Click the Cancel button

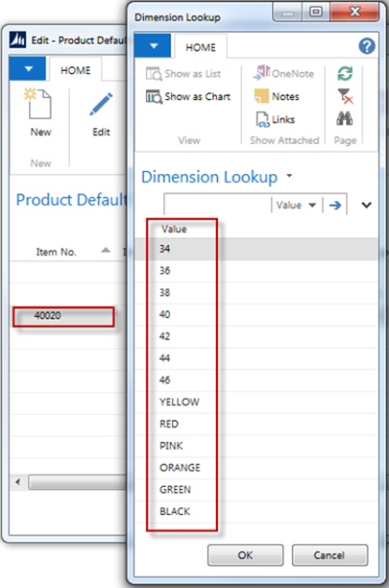[330, 555]
